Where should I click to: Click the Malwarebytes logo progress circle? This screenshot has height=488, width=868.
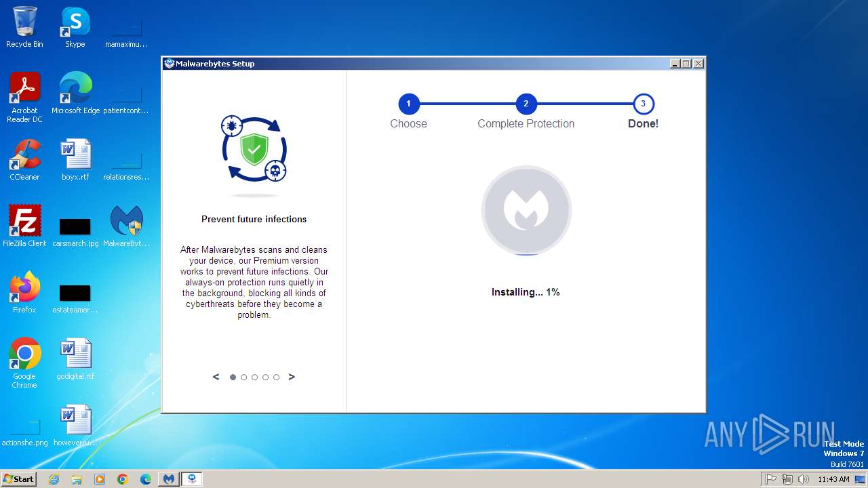click(x=526, y=211)
